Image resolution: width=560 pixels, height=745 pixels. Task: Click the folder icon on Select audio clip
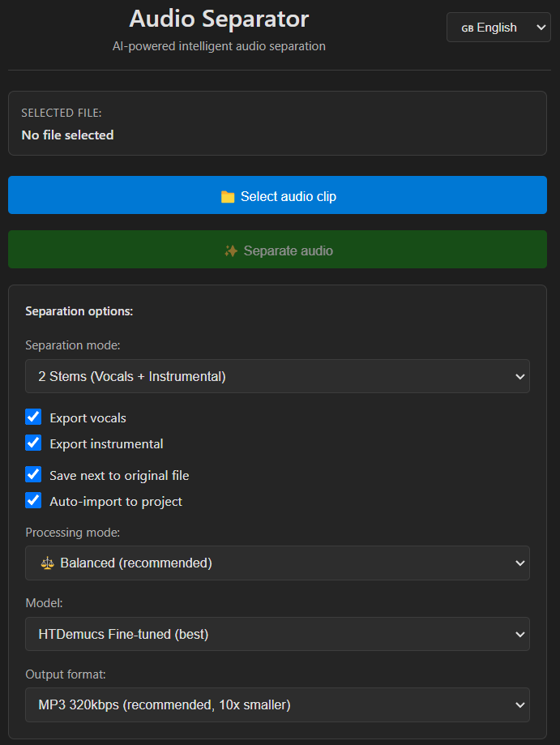point(228,197)
